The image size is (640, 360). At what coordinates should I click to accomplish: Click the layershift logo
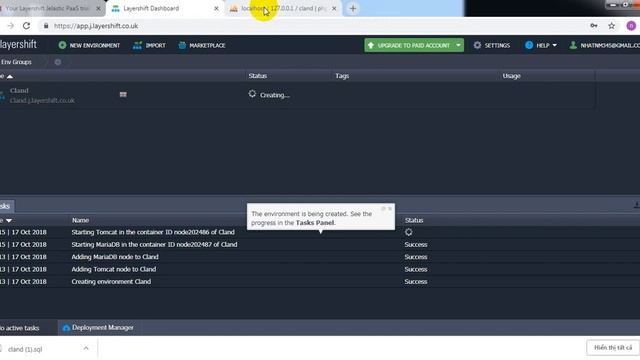18,44
